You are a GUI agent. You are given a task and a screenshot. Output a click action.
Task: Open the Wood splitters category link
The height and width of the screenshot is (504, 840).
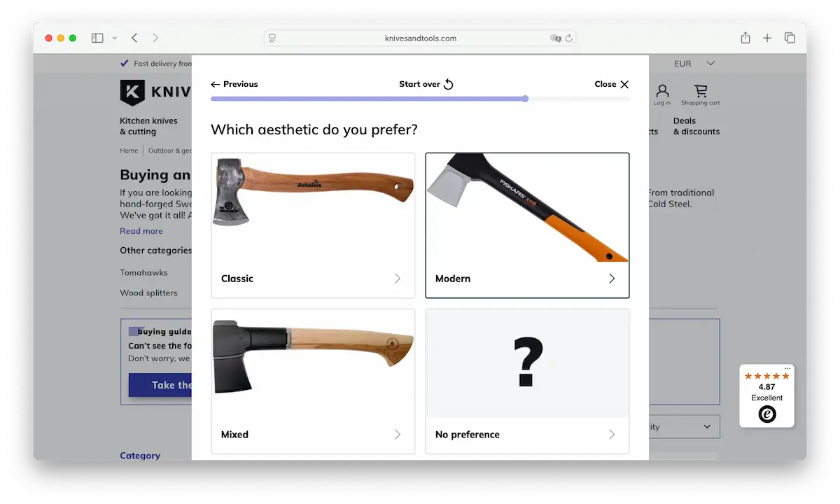pos(148,293)
